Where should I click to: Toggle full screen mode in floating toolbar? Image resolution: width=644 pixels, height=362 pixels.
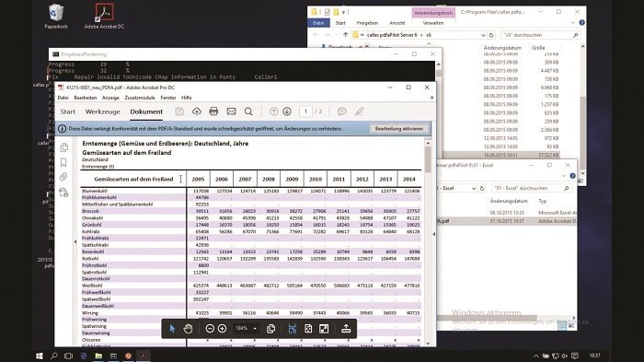(324, 329)
